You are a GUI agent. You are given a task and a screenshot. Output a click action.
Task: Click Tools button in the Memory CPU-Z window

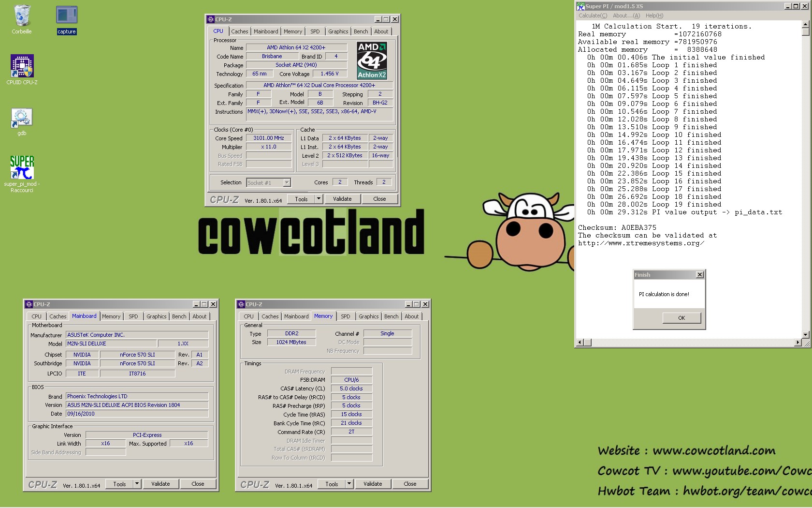(332, 484)
